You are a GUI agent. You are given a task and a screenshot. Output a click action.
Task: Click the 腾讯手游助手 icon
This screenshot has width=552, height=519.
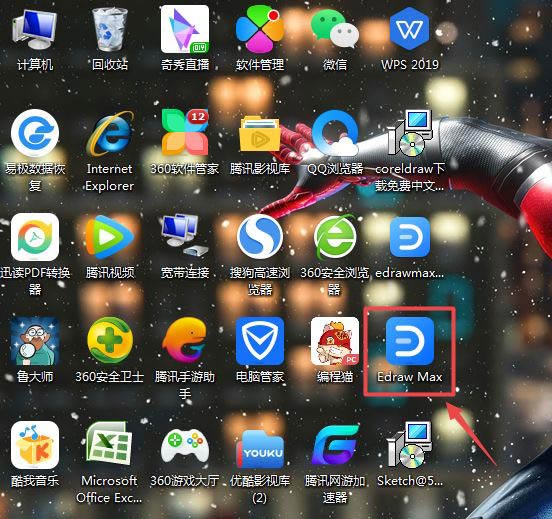[x=185, y=340]
